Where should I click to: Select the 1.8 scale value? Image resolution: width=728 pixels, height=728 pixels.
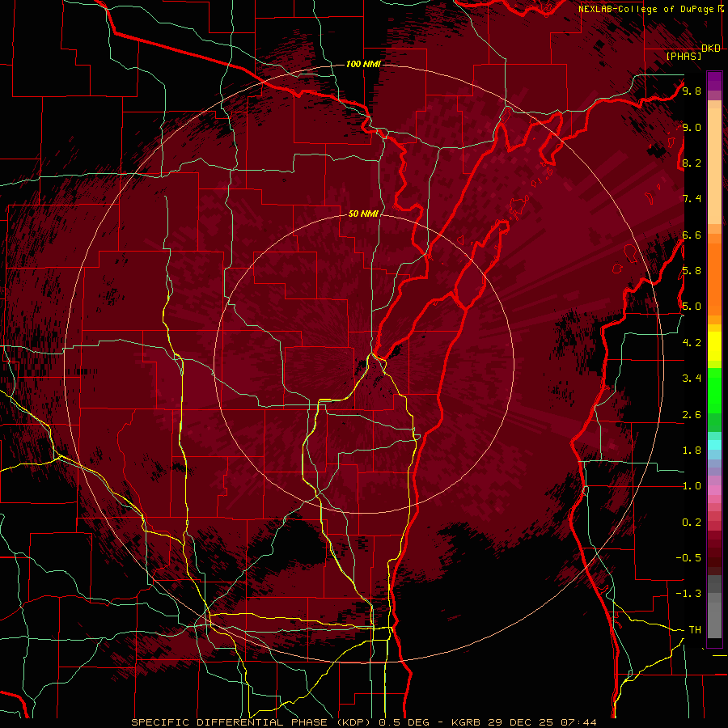tap(692, 451)
